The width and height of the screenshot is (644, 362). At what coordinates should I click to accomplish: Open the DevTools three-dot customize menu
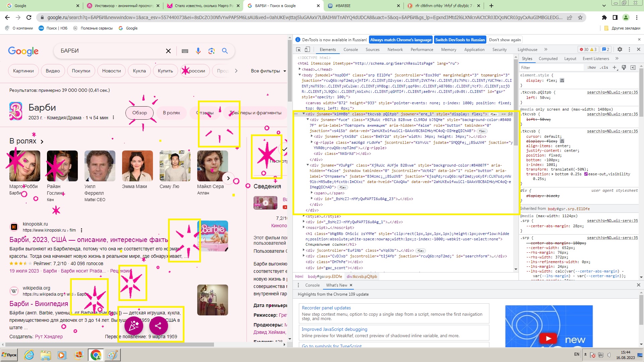[629, 49]
